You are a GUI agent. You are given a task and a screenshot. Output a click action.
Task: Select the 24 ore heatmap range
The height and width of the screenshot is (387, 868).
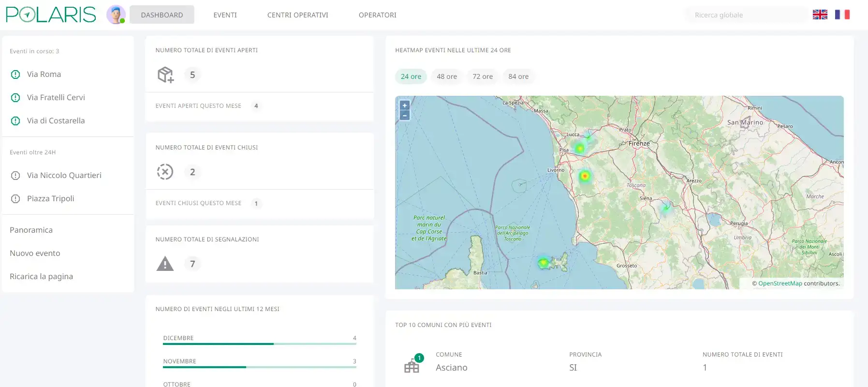point(411,76)
